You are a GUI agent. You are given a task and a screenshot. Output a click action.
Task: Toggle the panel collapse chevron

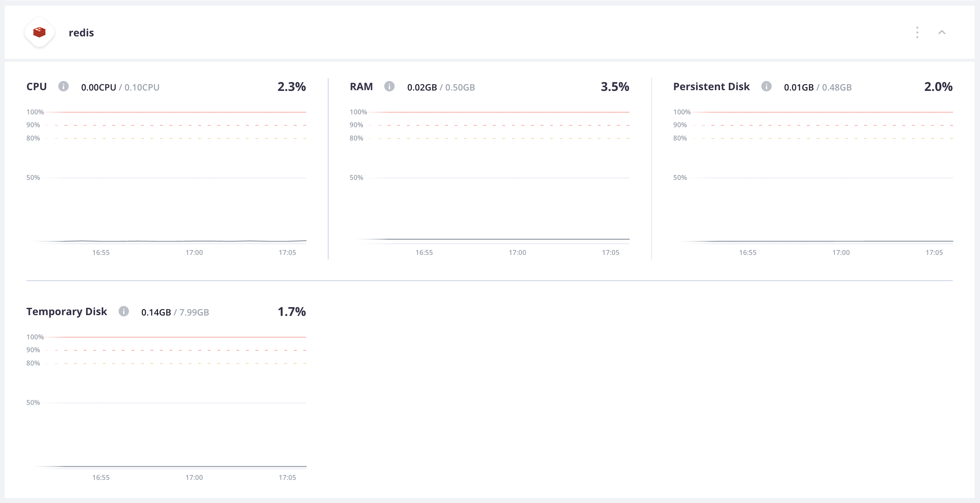pyautogui.click(x=942, y=32)
